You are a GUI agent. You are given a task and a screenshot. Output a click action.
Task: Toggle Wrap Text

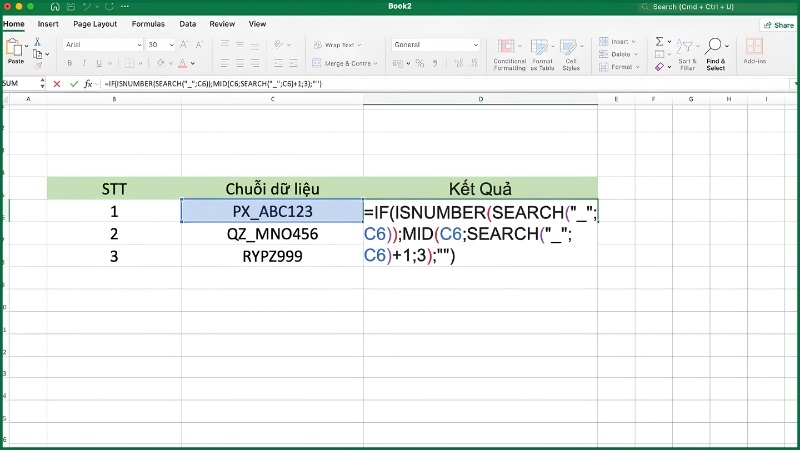[x=337, y=45]
